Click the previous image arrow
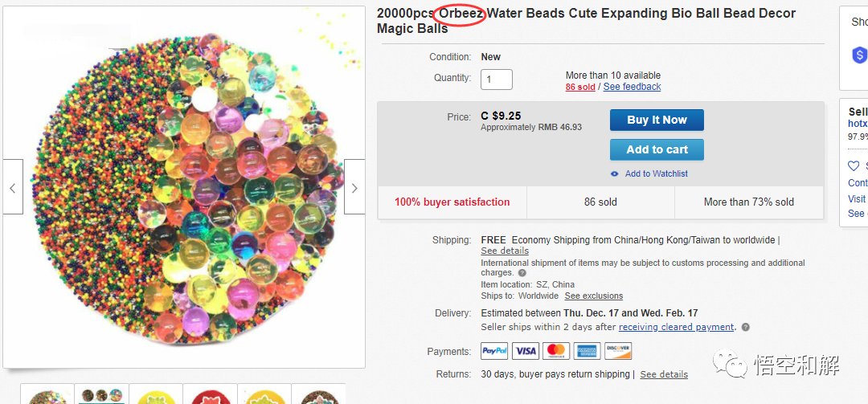 point(13,187)
